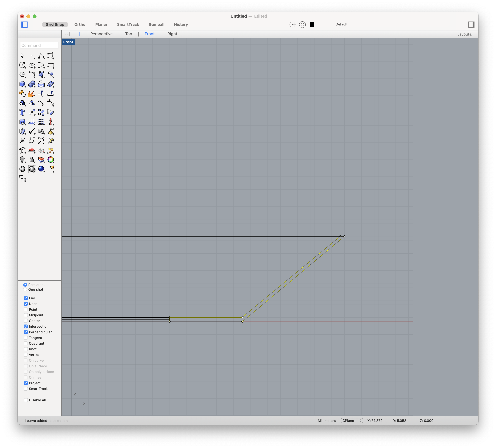Check the Disable all osnaps box
The height and width of the screenshot is (448, 496).
(26, 400)
